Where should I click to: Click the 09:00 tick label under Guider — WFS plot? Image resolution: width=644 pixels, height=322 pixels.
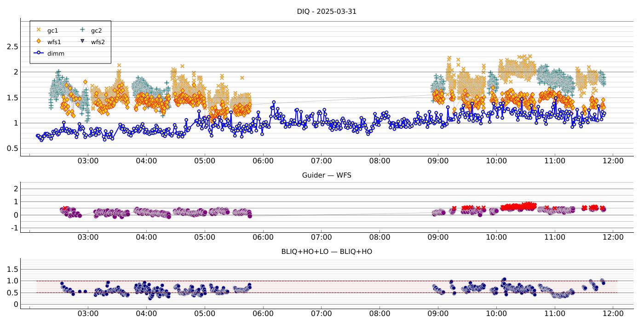click(x=438, y=237)
